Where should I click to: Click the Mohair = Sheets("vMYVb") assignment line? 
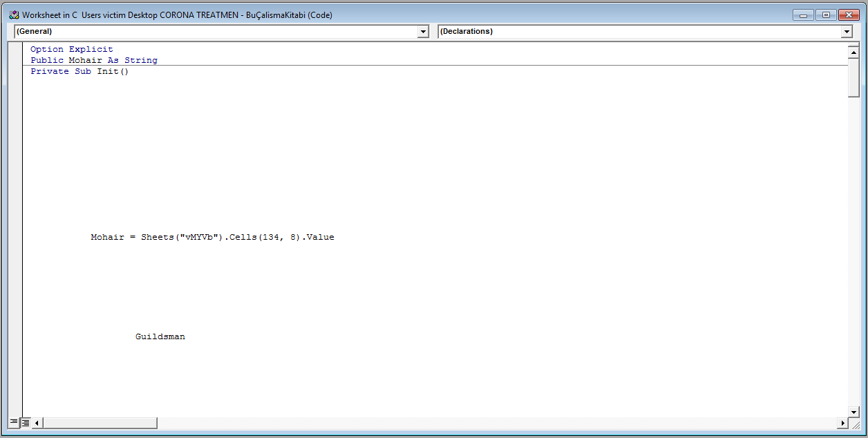coord(213,238)
